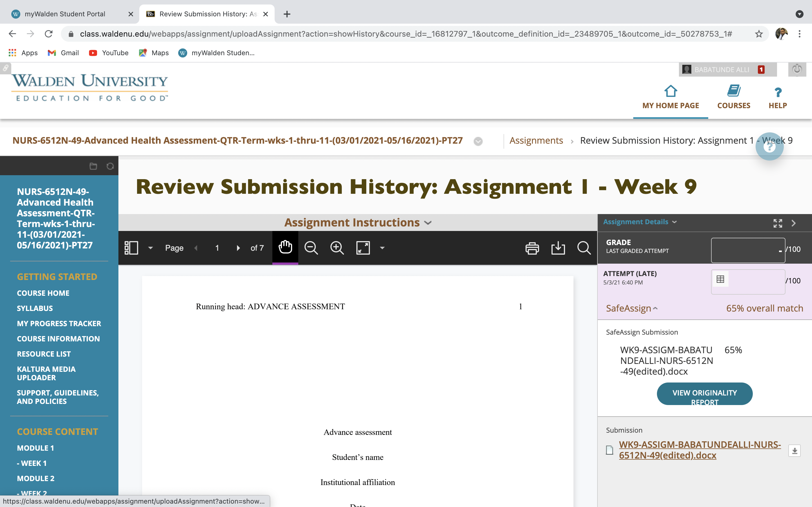Print the submitted document
812x507 pixels.
click(x=532, y=248)
